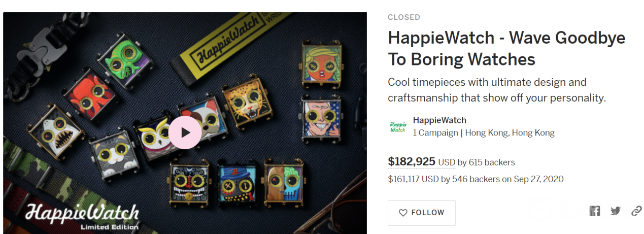Click the owl watch face in the image
Image resolution: width=644 pixels, height=234 pixels.
coord(150,138)
